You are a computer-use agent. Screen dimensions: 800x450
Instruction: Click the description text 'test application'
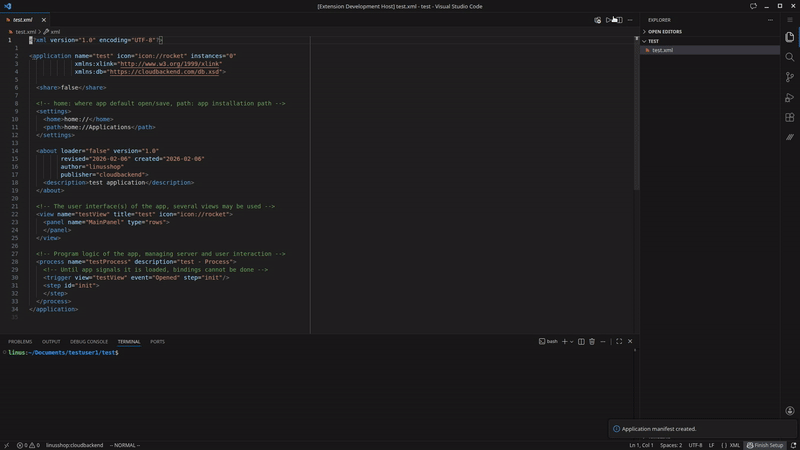117,183
